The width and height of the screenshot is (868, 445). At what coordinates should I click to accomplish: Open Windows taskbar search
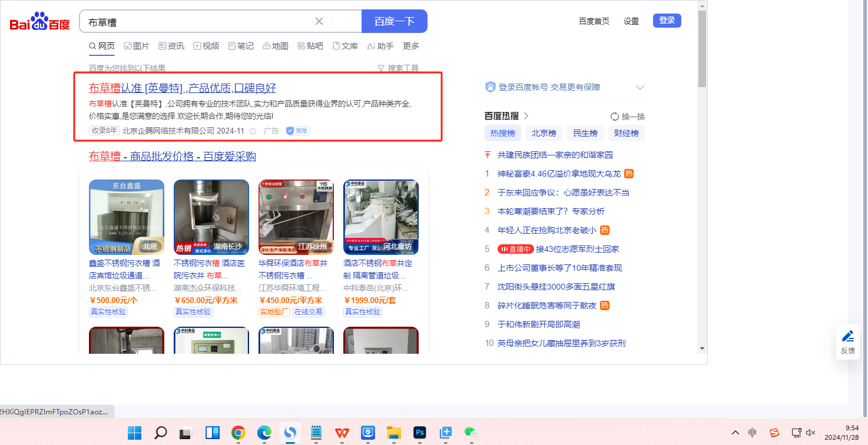[x=160, y=433]
